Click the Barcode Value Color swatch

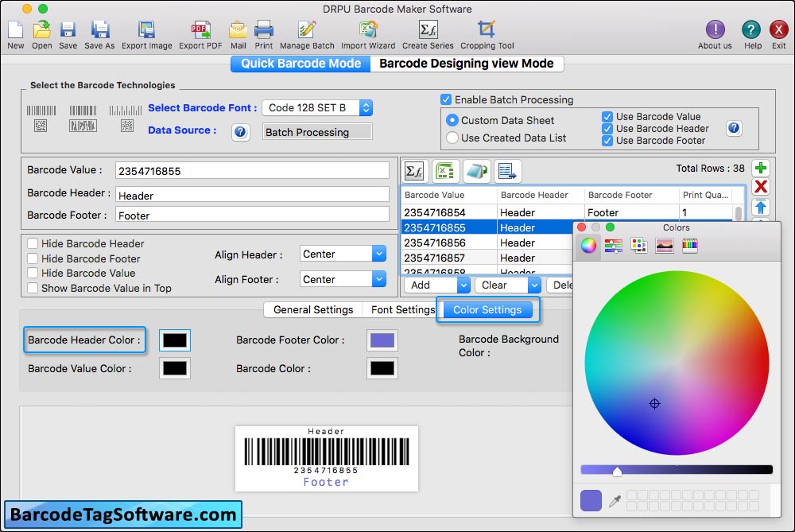175,369
